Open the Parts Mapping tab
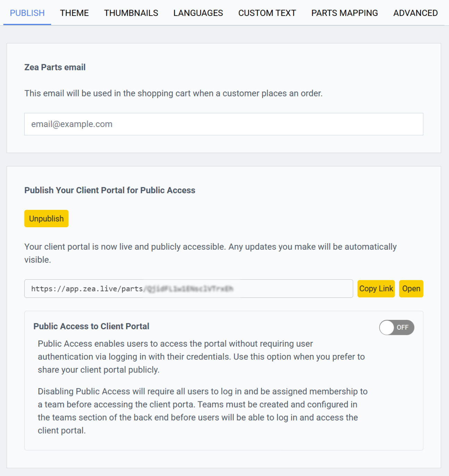Screen dimensions: 449x476 [x=344, y=13]
